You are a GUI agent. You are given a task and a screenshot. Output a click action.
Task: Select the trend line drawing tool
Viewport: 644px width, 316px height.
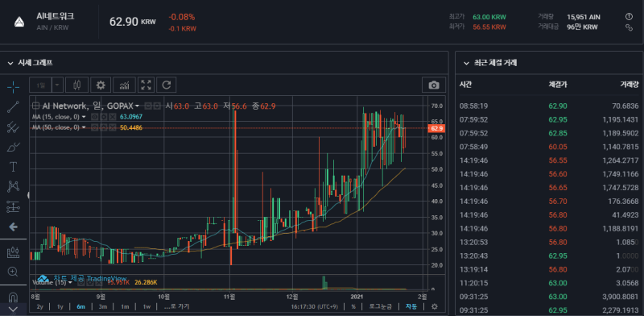coord(13,107)
